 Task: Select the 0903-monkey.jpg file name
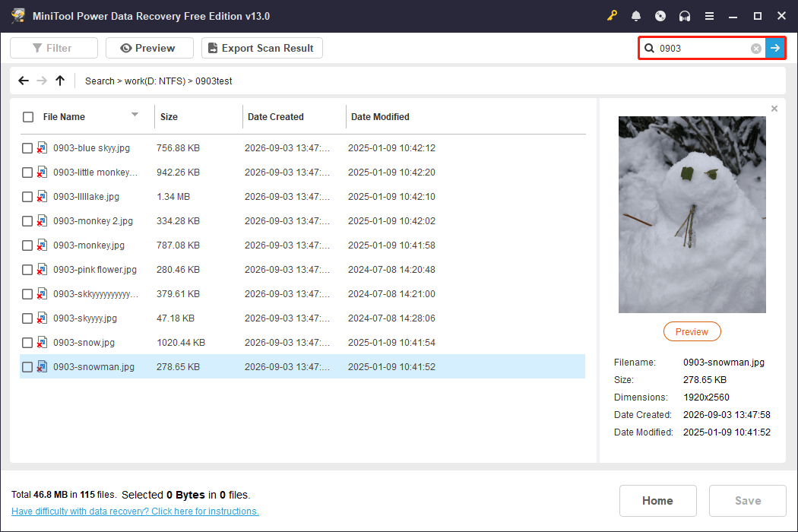[x=89, y=245]
